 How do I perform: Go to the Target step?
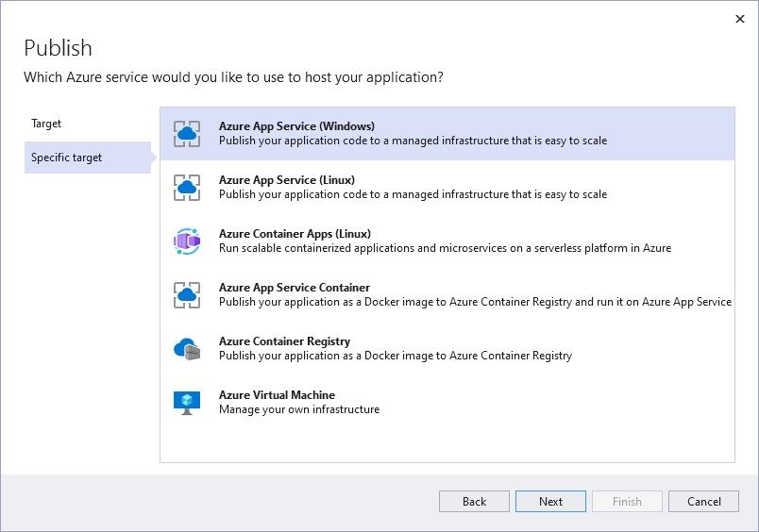[46, 124]
